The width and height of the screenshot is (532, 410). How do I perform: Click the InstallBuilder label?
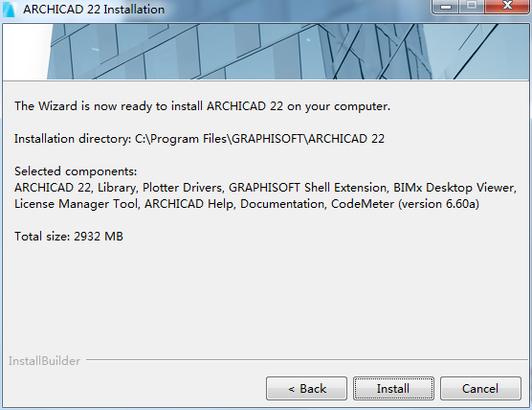coord(44,361)
